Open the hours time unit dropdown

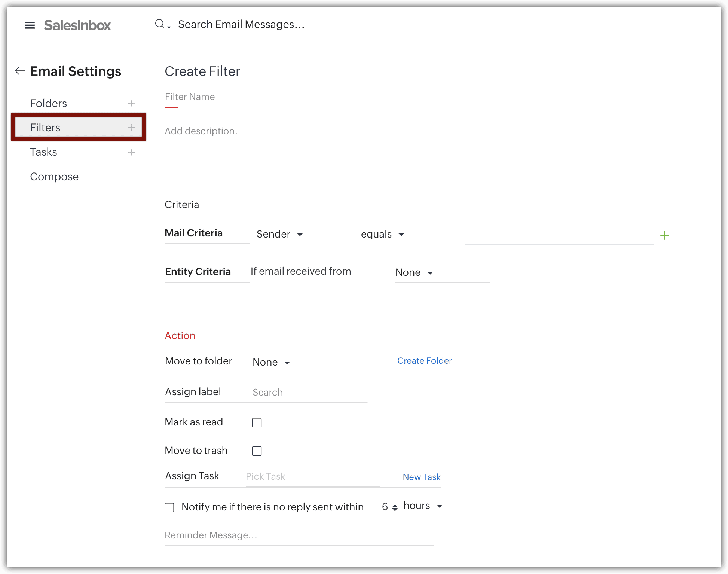pyautogui.click(x=423, y=506)
